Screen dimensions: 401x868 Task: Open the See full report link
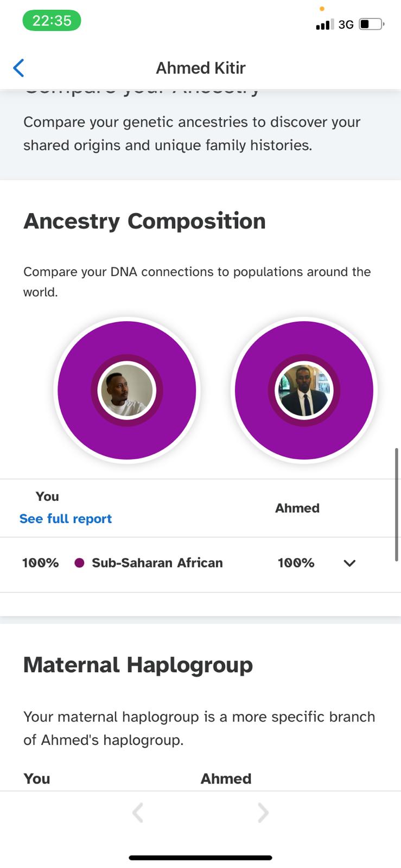pos(66,519)
